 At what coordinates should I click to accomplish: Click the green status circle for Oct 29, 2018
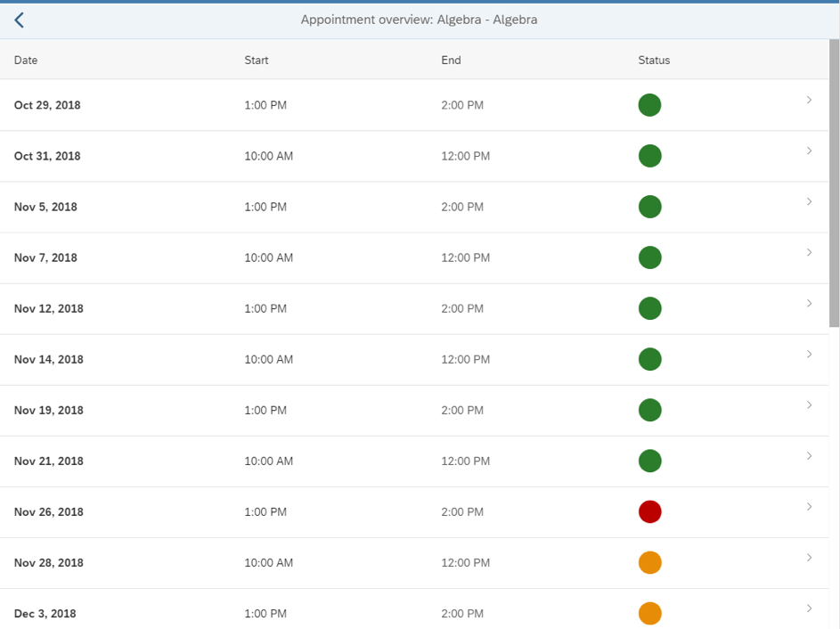point(650,105)
